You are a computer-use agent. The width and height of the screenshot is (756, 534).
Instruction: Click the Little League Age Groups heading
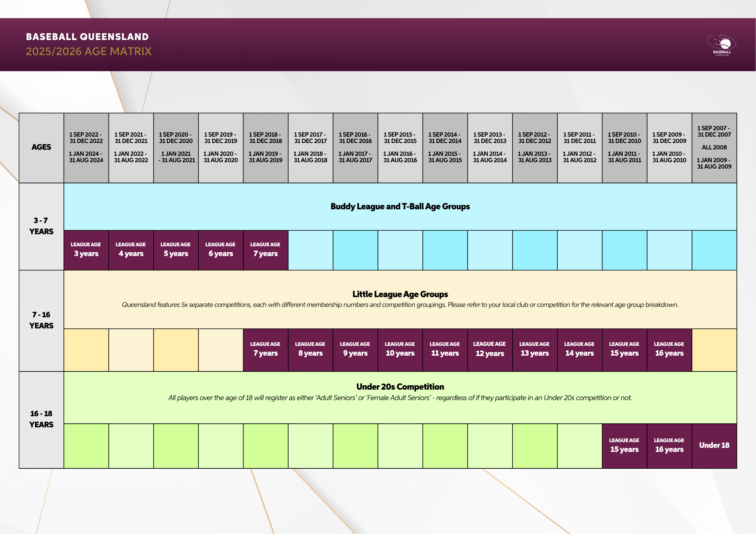click(400, 294)
